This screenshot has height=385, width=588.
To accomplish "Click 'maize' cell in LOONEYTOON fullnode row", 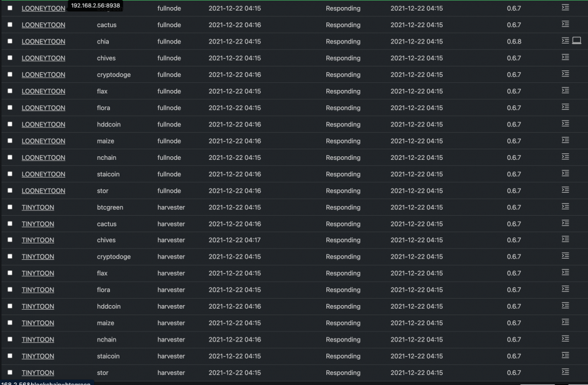I will point(106,141).
